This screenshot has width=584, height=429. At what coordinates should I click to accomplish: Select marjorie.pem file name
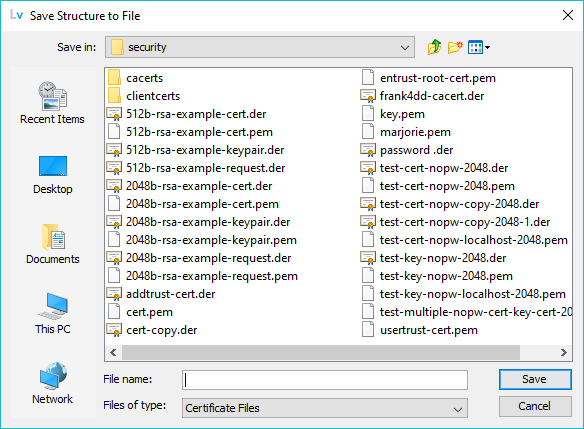415,132
